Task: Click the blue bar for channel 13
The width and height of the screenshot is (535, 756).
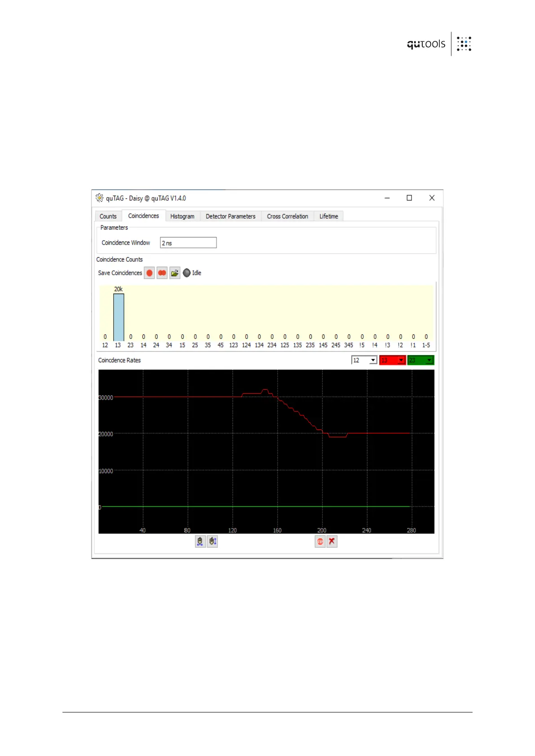Action: tap(119, 317)
